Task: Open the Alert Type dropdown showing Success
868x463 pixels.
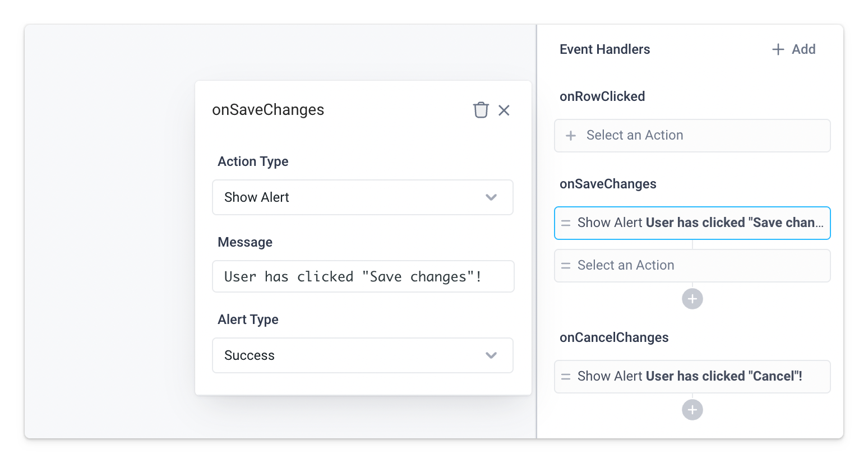Action: (x=363, y=355)
